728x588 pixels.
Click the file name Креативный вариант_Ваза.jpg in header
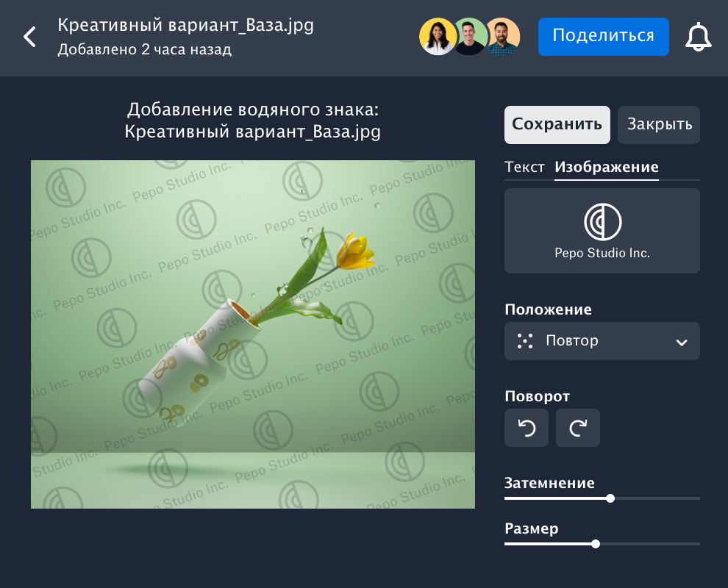pos(185,25)
